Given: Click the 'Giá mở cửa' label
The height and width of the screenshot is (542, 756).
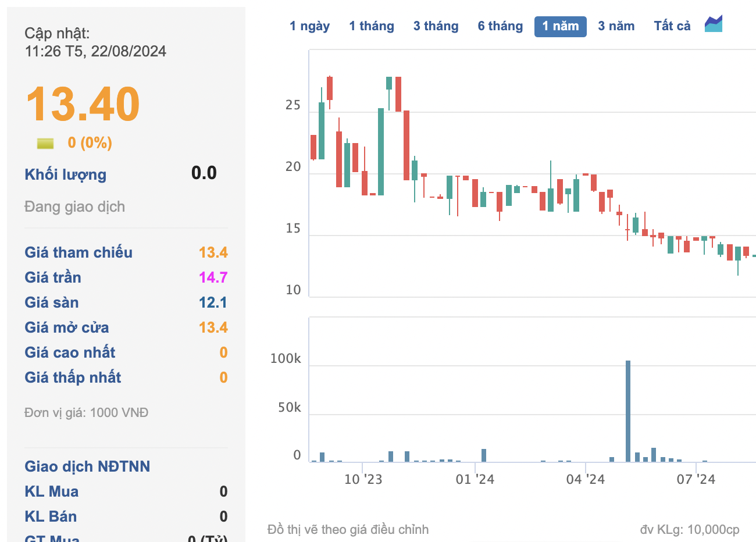Looking at the screenshot, I should (67, 327).
